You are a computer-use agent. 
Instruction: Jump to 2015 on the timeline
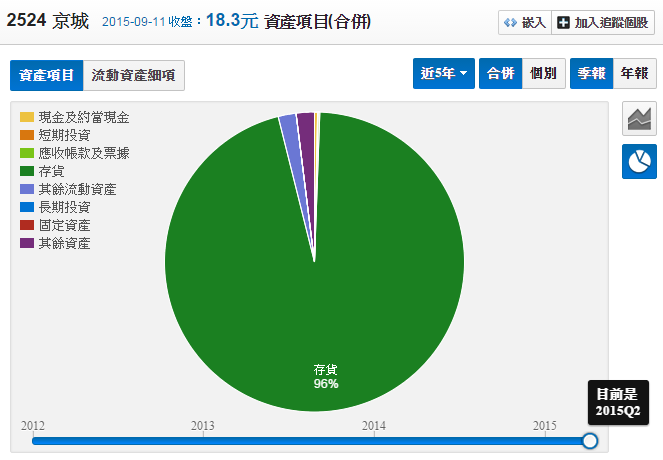545,425
